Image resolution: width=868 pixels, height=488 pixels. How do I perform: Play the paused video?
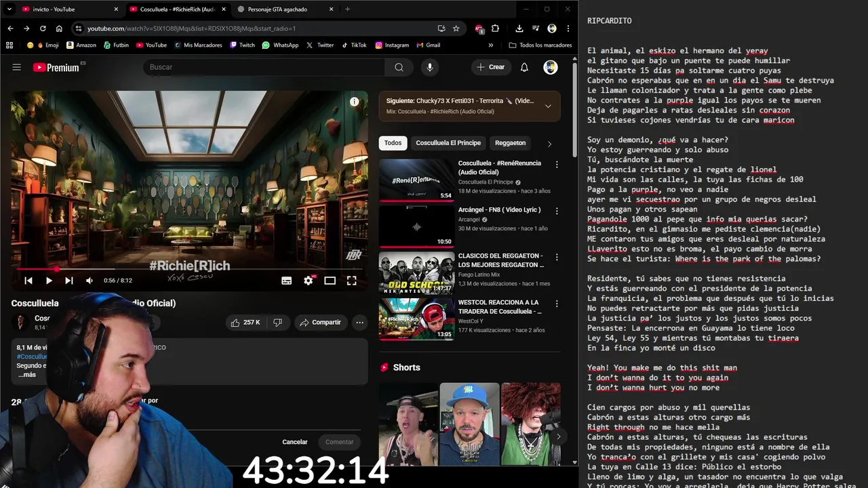[x=49, y=281]
